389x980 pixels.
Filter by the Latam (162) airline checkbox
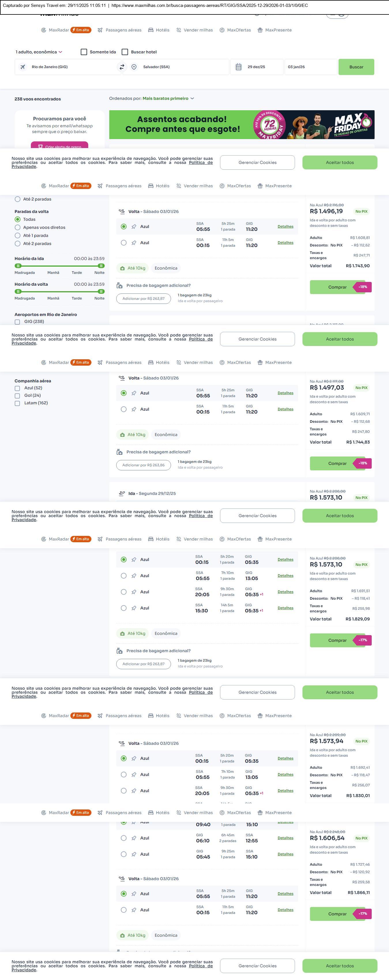pyautogui.click(x=17, y=403)
